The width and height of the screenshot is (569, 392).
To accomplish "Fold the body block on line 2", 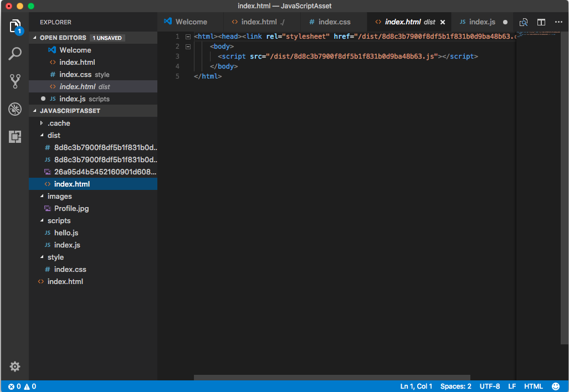I will coord(188,47).
